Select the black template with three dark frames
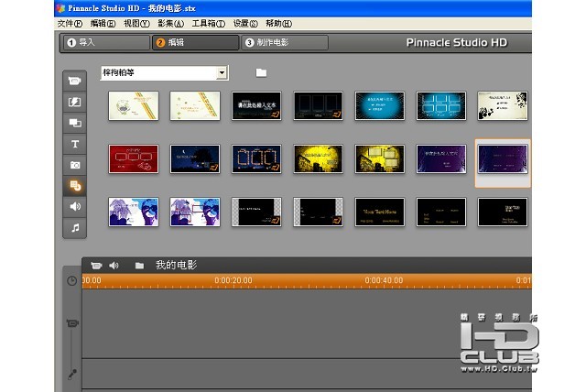Viewport: 586px width, 392px height. click(x=318, y=105)
